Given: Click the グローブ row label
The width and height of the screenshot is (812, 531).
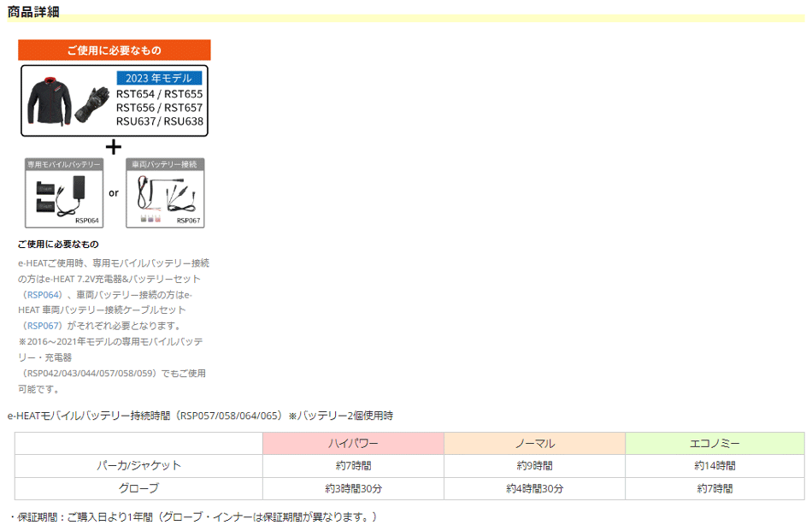Looking at the screenshot, I should pos(138,488).
